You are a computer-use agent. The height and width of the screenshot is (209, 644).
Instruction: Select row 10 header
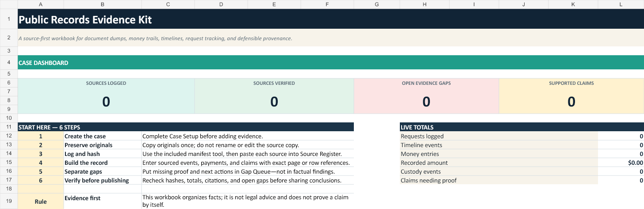[x=9, y=118]
